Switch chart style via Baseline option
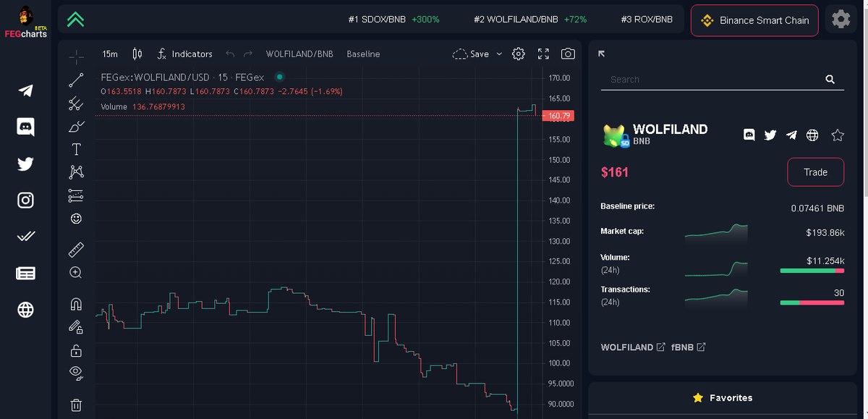 (363, 54)
